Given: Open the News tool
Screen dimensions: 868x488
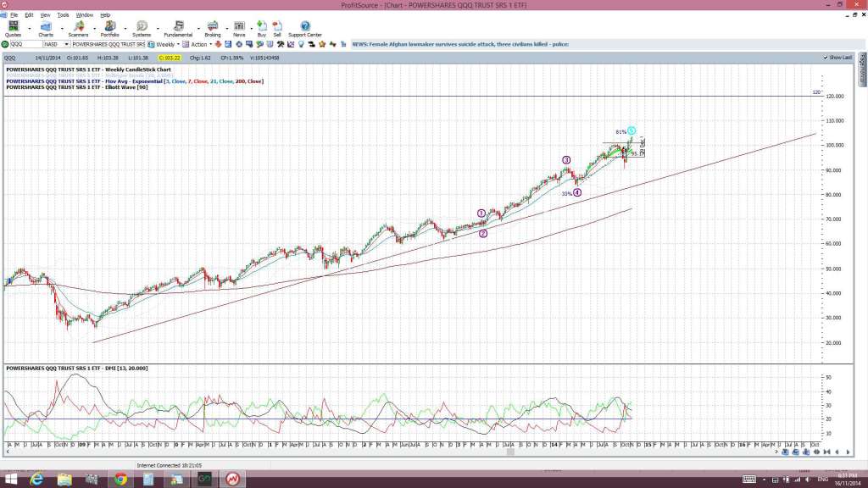Looking at the screenshot, I should pyautogui.click(x=239, y=29).
